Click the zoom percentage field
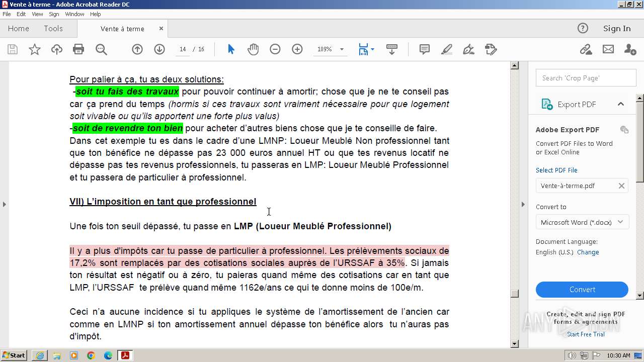Viewport: 644px width, 362px height. tap(325, 49)
